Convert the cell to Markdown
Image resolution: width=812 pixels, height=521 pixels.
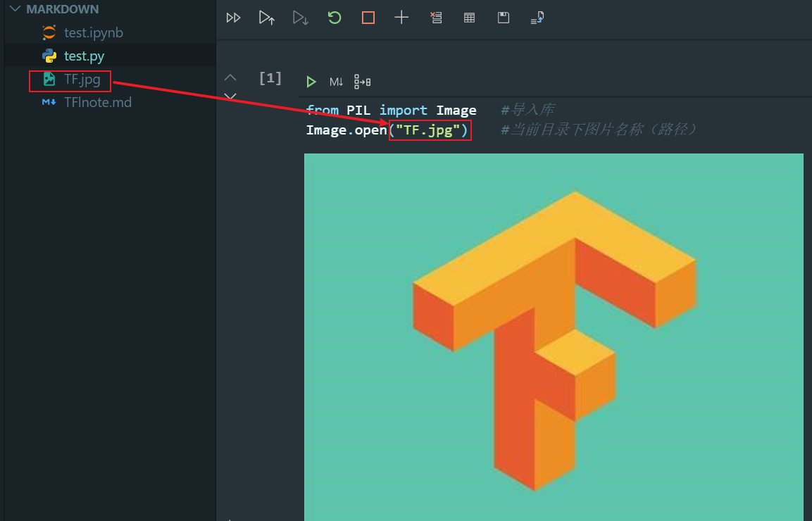point(336,82)
